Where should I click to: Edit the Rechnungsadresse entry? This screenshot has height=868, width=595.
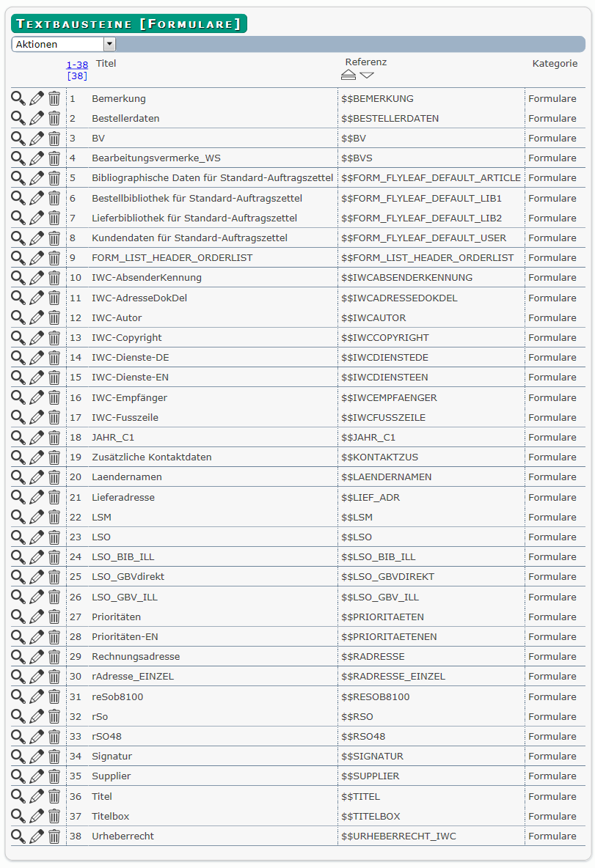[x=37, y=657]
